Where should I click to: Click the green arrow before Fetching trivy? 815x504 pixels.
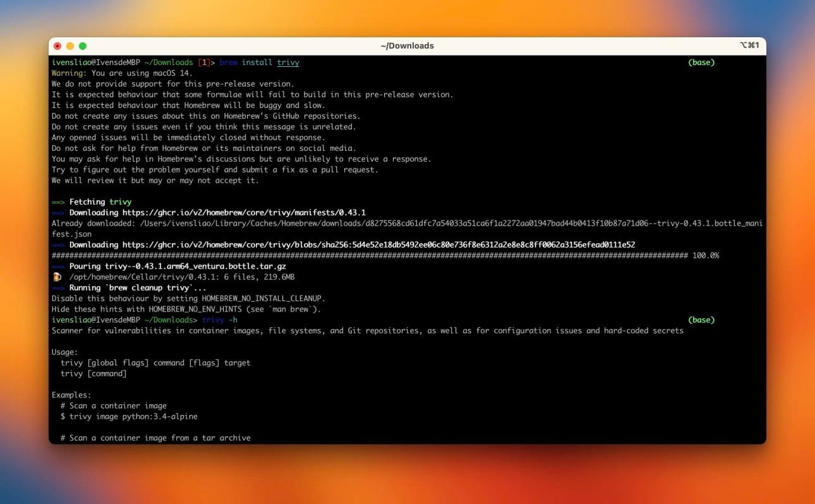(x=58, y=202)
